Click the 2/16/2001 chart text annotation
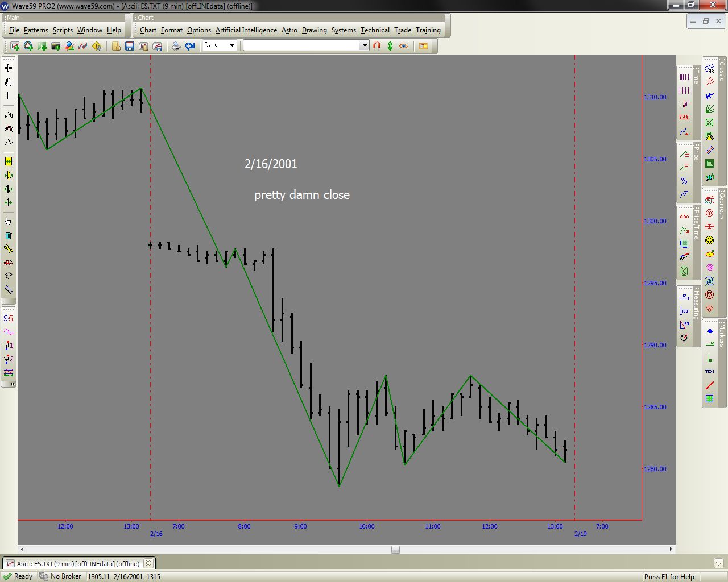Viewport: 728px width, 582px height. point(271,164)
